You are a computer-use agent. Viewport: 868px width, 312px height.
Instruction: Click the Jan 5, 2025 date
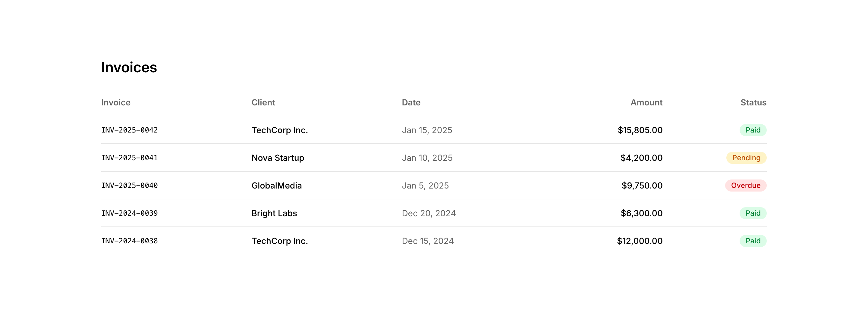(425, 186)
